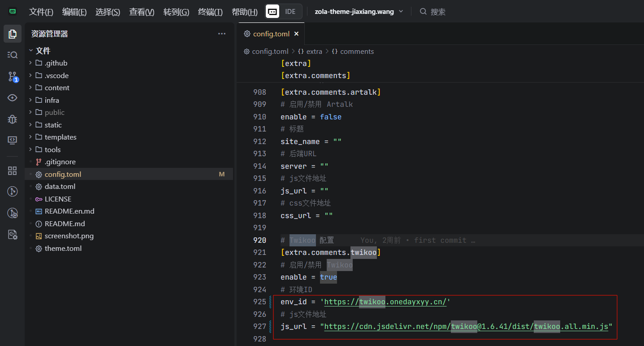This screenshot has height=346, width=644.
Task: Click the gear icon of data.toml
Action: pyautogui.click(x=39, y=187)
